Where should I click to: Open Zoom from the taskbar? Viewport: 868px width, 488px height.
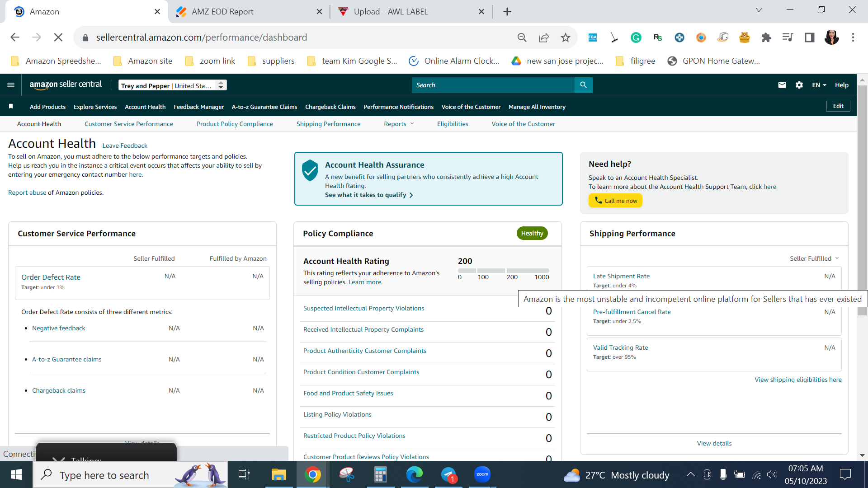pos(482,474)
